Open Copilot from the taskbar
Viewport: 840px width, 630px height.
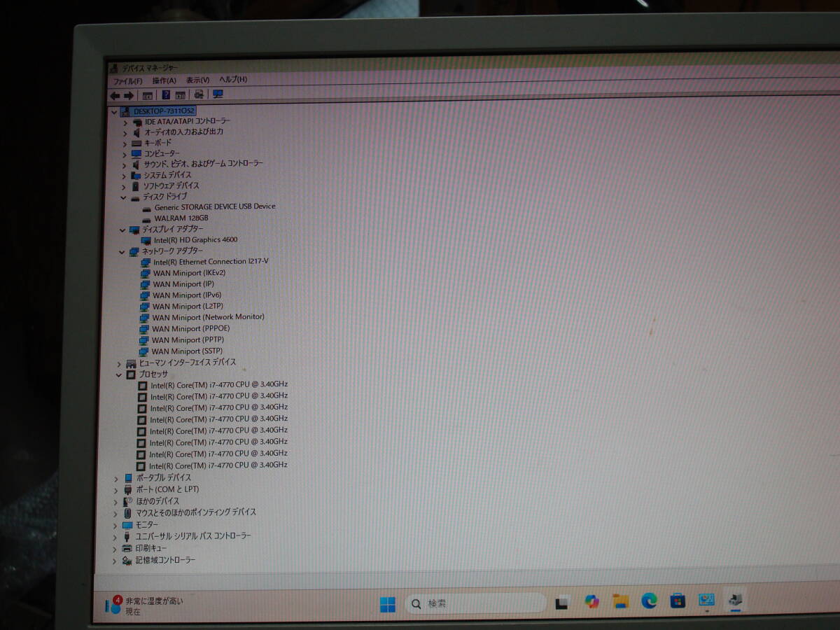click(592, 602)
